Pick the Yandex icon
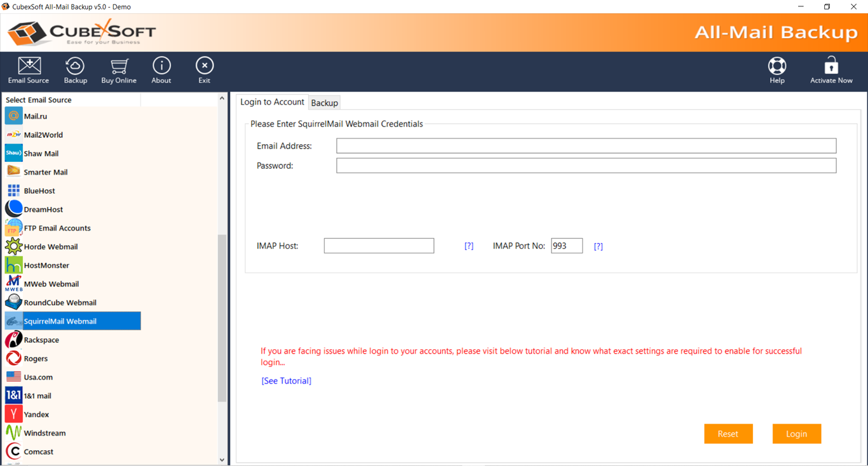The height and width of the screenshot is (466, 868). (13, 414)
